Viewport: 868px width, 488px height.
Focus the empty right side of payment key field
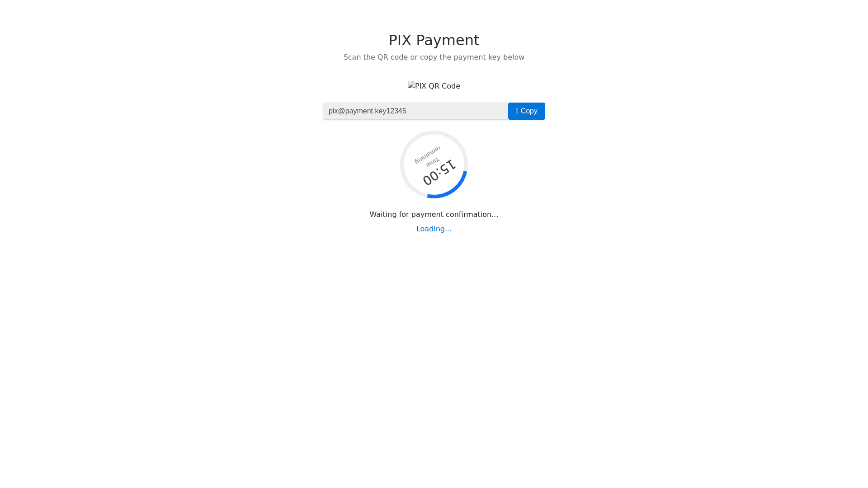click(457, 111)
